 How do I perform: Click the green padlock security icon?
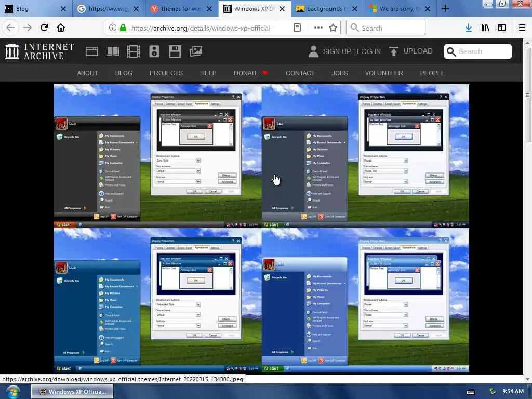123,28
